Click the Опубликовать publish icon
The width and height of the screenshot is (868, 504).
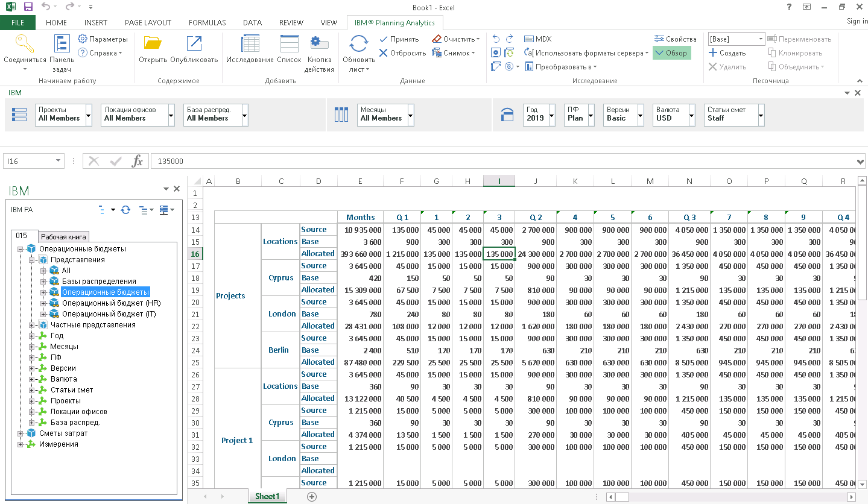tap(194, 43)
